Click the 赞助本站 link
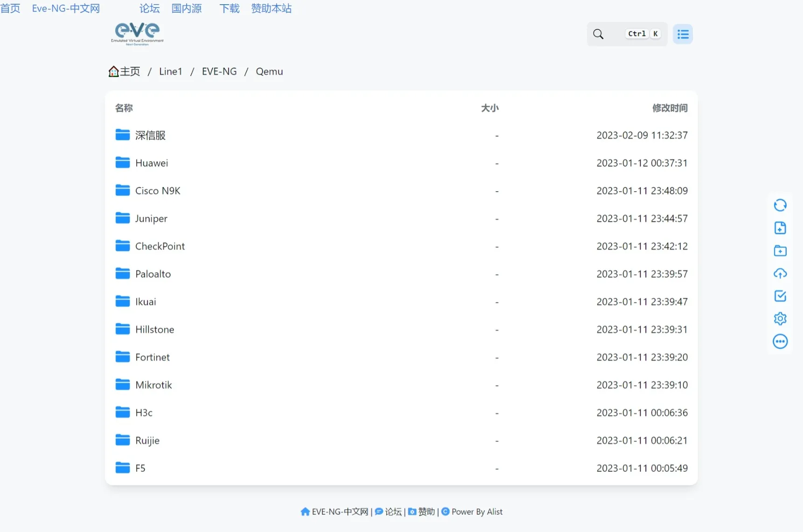 tap(271, 8)
